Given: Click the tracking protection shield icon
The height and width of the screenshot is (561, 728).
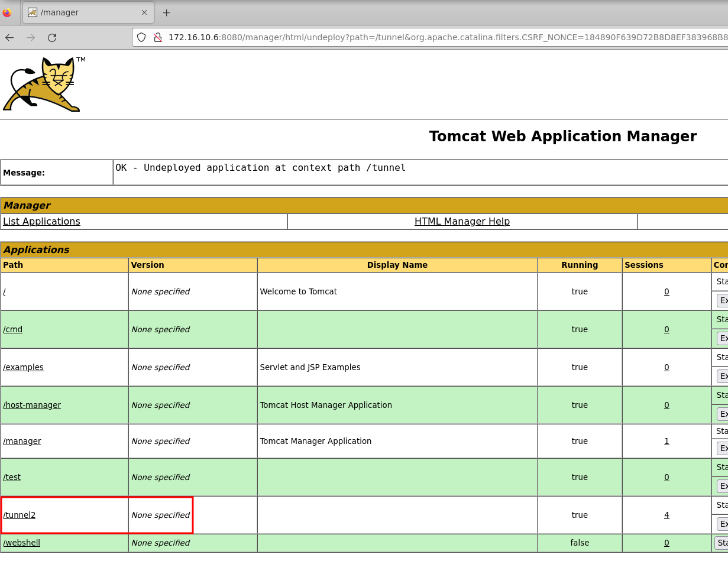Looking at the screenshot, I should (141, 37).
